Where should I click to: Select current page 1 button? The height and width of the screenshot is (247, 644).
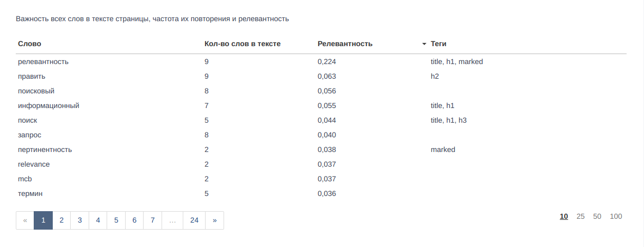coord(43,220)
